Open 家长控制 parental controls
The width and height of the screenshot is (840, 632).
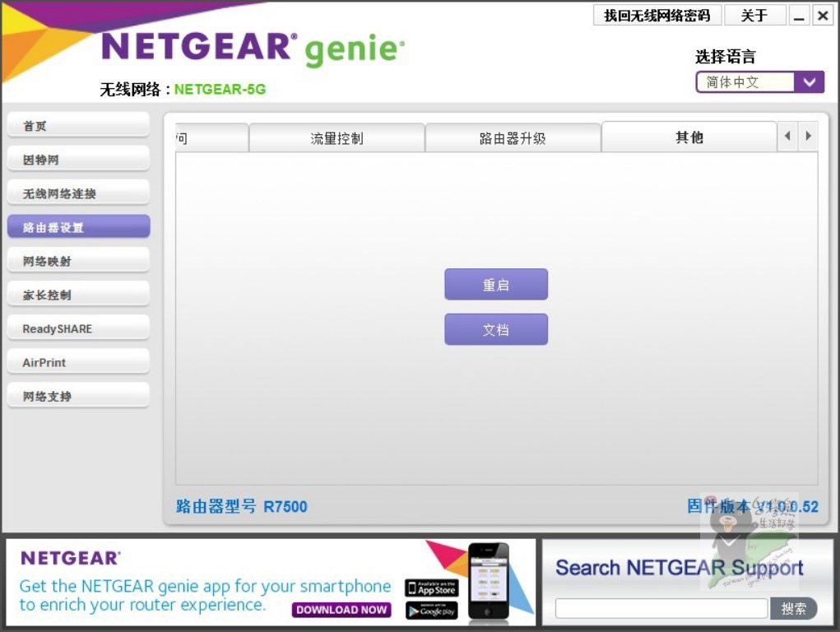(78, 295)
